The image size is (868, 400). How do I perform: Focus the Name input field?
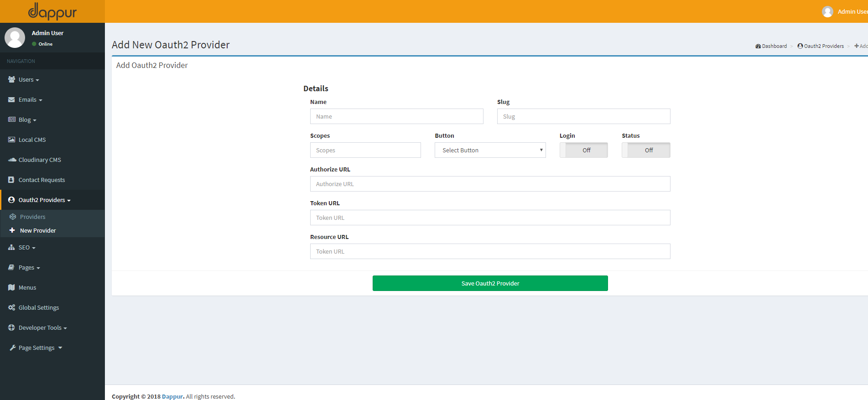pos(397,116)
